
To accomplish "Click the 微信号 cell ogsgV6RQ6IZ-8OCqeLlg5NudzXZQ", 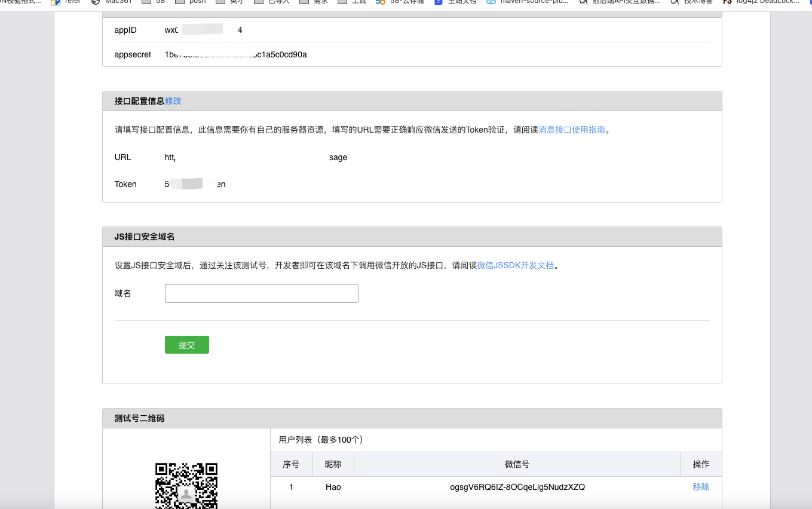I will click(517, 487).
